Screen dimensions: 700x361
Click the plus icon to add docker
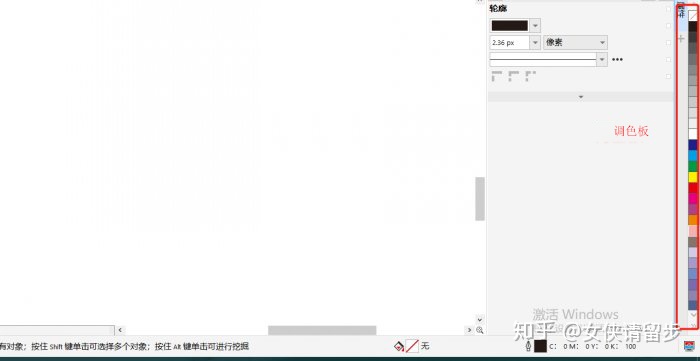pos(681,39)
